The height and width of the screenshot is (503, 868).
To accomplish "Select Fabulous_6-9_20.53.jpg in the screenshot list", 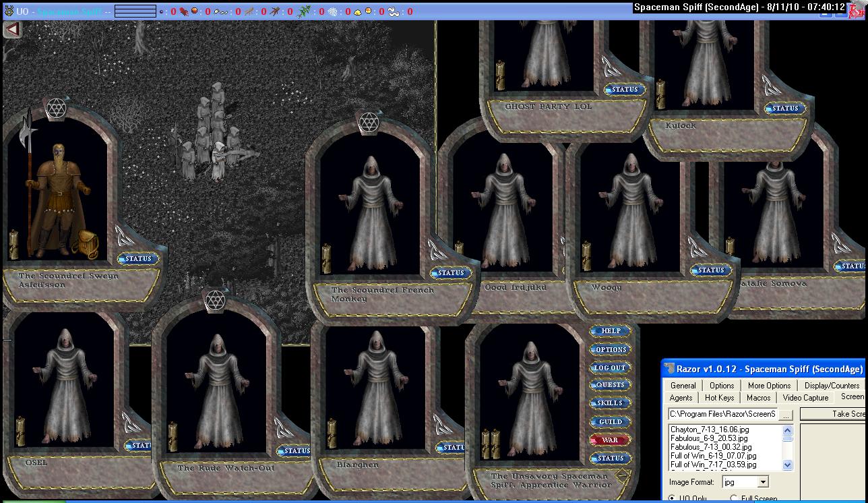I will (709, 438).
